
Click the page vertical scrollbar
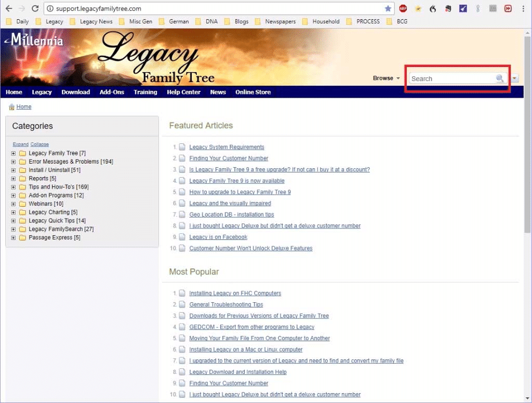[527, 136]
